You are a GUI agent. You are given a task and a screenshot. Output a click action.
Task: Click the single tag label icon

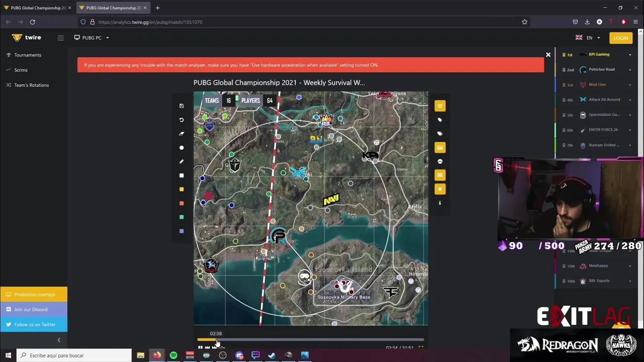(x=440, y=120)
